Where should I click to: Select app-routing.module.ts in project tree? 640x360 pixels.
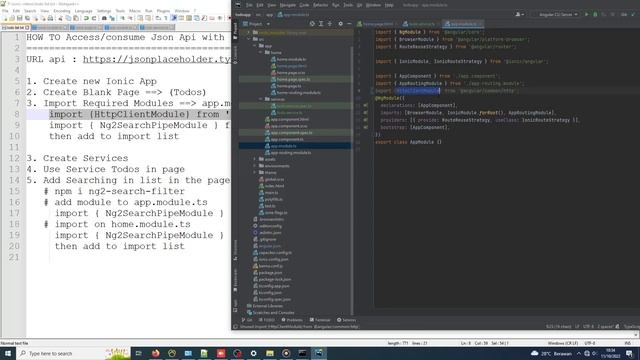[288, 153]
